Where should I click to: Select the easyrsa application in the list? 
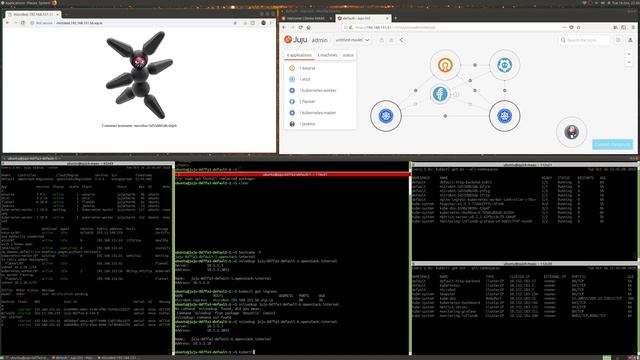point(320,68)
